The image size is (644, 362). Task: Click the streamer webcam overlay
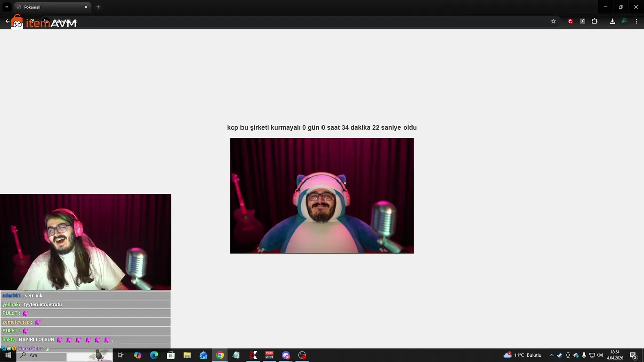pyautogui.click(x=86, y=242)
